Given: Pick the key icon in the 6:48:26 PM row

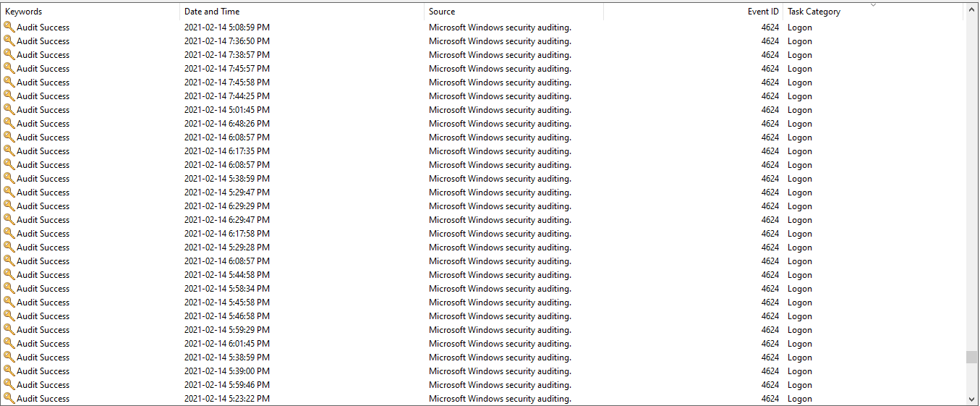Looking at the screenshot, I should [x=9, y=124].
